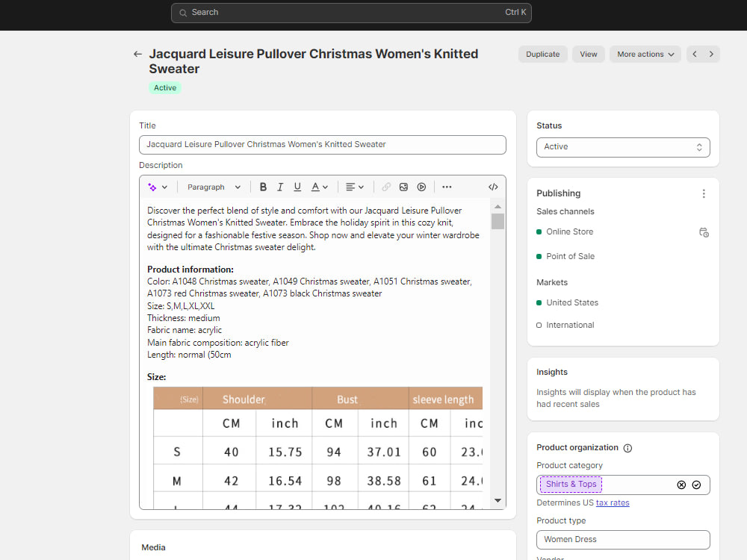Click the Insights heading
Image resolution: width=747 pixels, height=560 pixels.
552,373
